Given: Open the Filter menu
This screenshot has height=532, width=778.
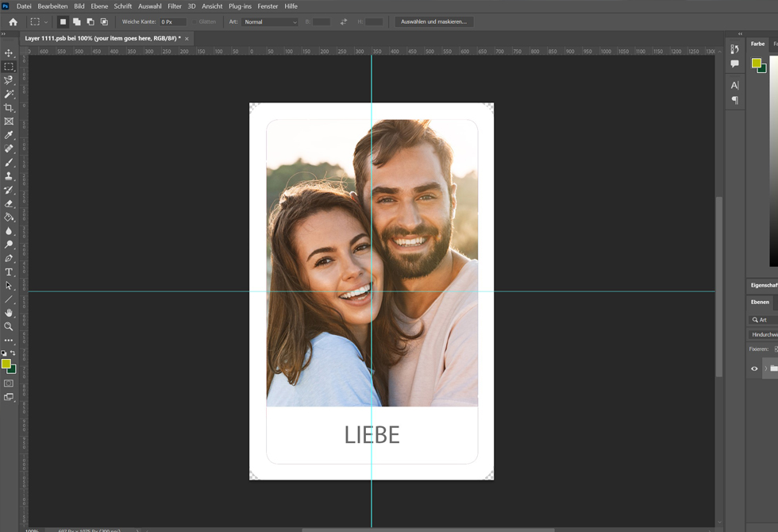Looking at the screenshot, I should pyautogui.click(x=174, y=6).
